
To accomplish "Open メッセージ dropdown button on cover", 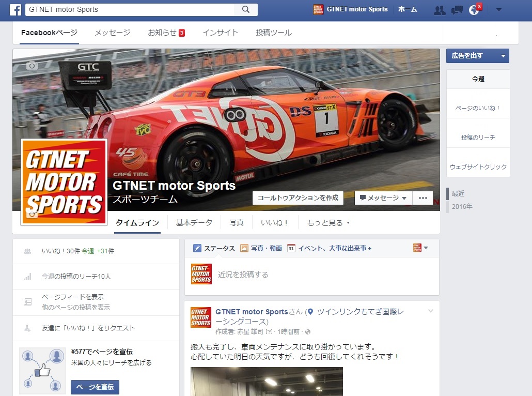I will point(383,198).
